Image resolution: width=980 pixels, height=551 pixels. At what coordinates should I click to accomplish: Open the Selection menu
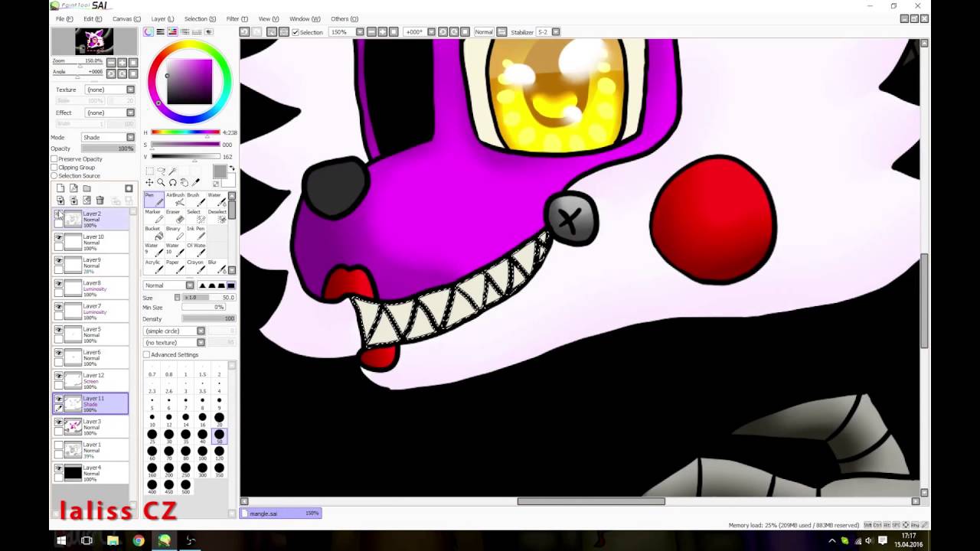click(x=200, y=19)
